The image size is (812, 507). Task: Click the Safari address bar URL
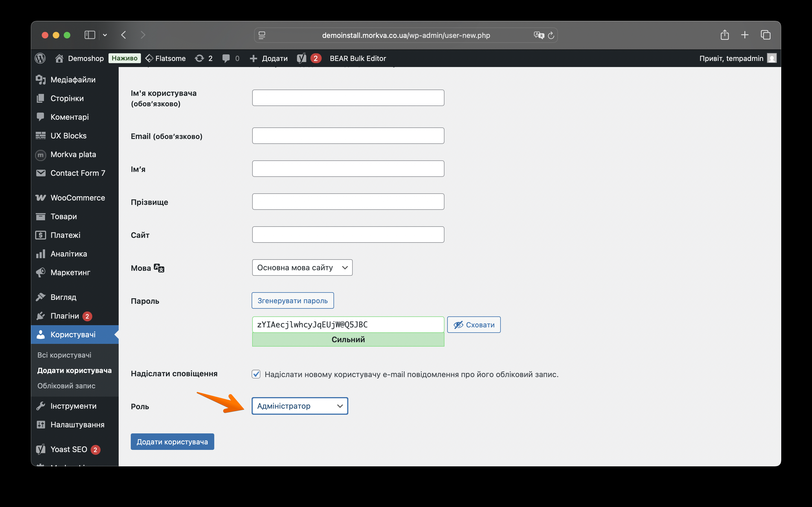click(406, 35)
